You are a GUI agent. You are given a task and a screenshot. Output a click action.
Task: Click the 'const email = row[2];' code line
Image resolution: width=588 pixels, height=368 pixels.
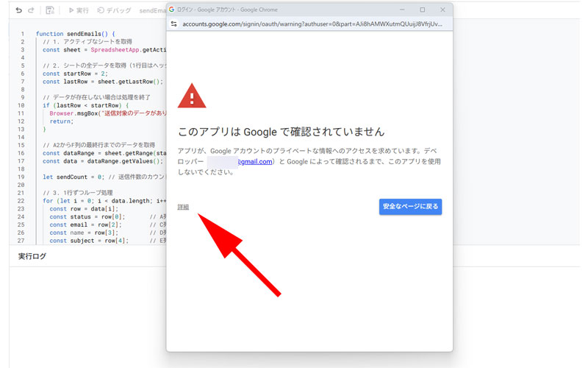(x=85, y=224)
